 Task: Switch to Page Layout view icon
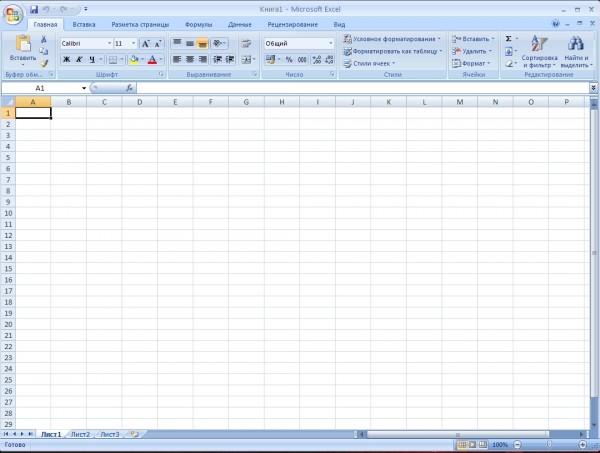click(x=473, y=445)
